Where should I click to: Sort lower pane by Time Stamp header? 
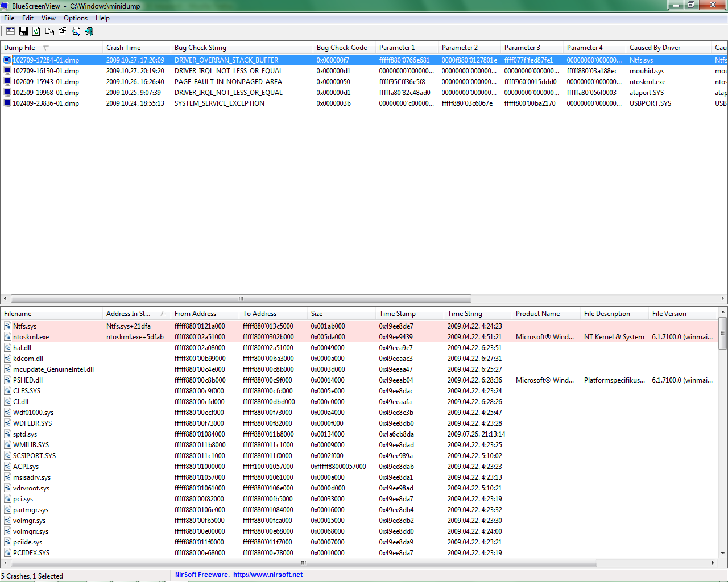pyautogui.click(x=409, y=314)
